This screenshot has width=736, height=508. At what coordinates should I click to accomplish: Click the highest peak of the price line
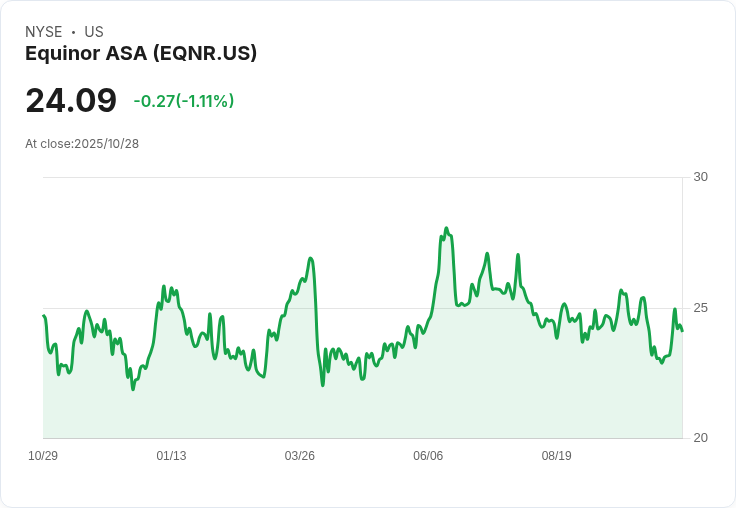tap(446, 228)
